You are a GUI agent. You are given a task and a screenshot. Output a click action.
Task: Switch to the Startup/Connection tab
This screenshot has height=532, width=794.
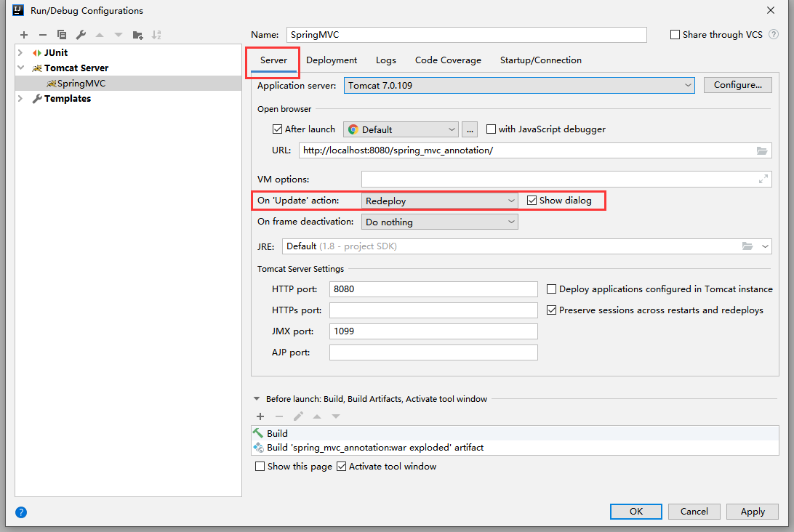[541, 60]
